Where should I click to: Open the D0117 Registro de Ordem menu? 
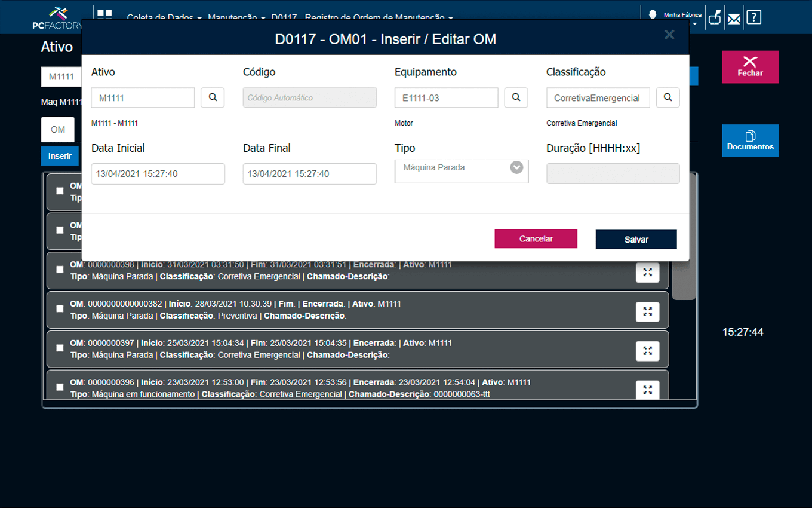click(362, 18)
